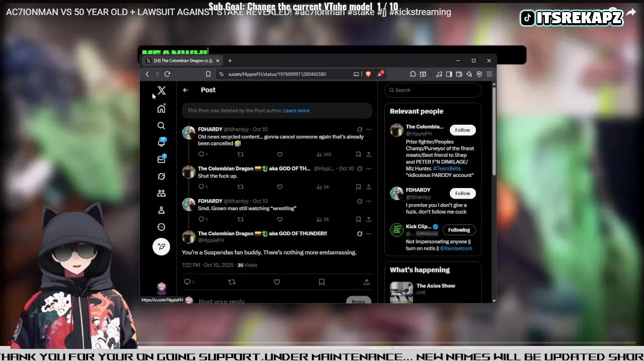
Task: Open ITSREKAPZ TikTok overlay badge
Action: pyautogui.click(x=572, y=18)
